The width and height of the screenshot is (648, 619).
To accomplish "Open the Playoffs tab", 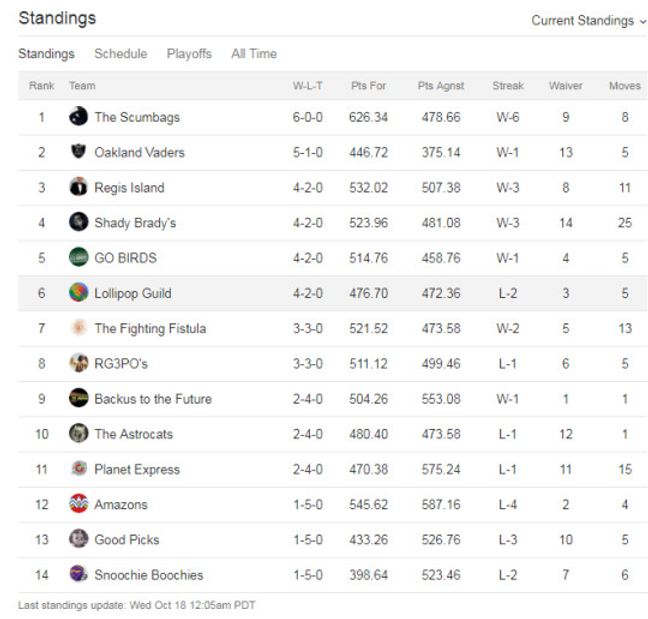I will (189, 54).
